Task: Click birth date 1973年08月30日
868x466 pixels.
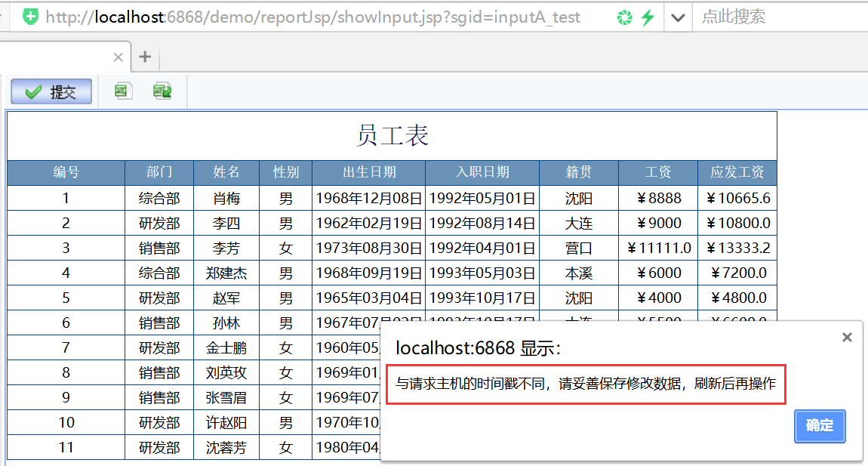Action: click(x=368, y=248)
